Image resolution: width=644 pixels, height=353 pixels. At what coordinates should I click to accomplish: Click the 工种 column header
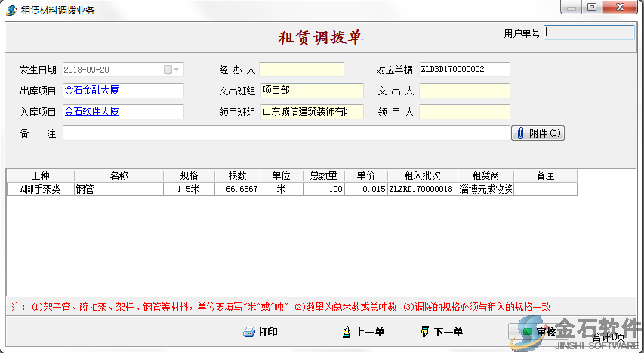(41, 176)
